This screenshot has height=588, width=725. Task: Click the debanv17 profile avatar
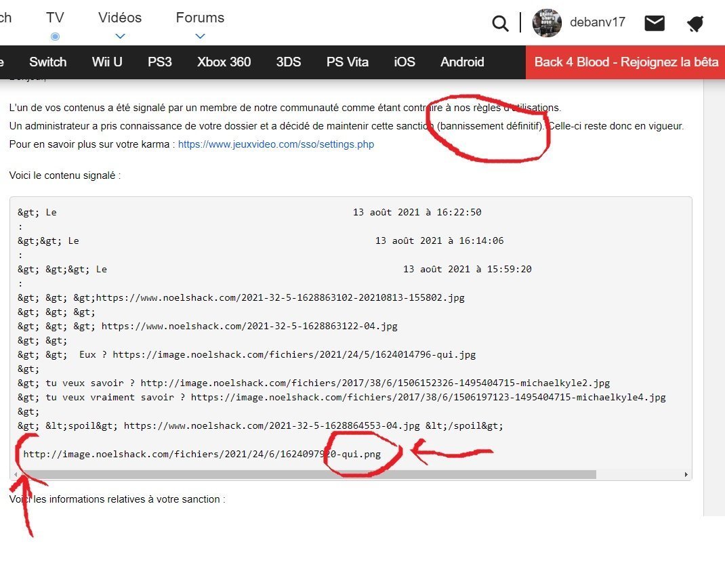coord(547,22)
